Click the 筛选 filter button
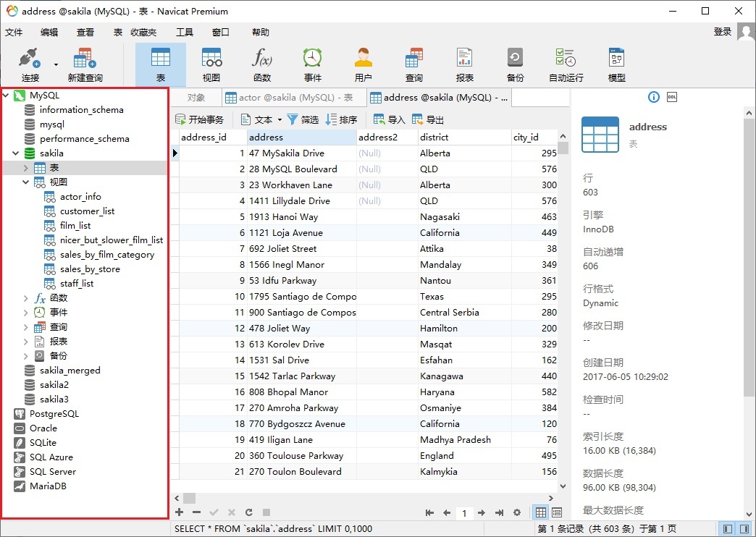The height and width of the screenshot is (537, 756). pyautogui.click(x=303, y=119)
